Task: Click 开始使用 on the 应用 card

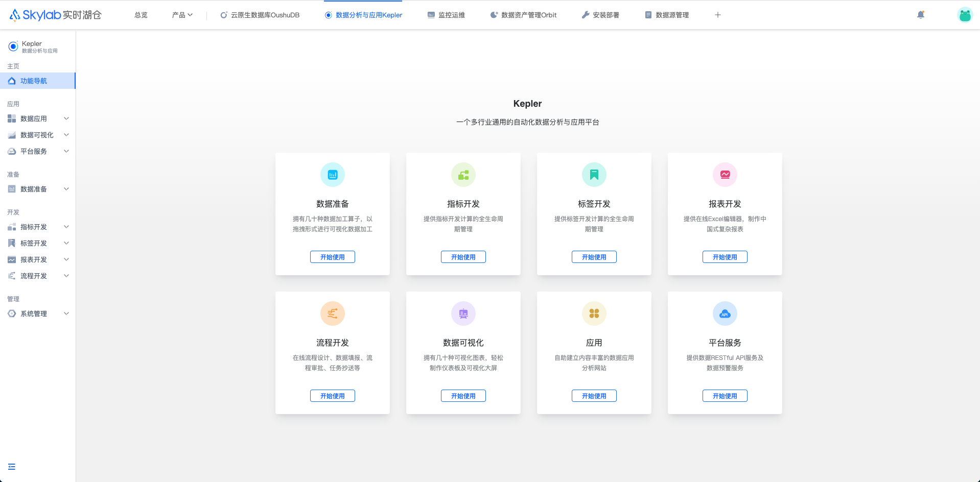Action: [594, 396]
